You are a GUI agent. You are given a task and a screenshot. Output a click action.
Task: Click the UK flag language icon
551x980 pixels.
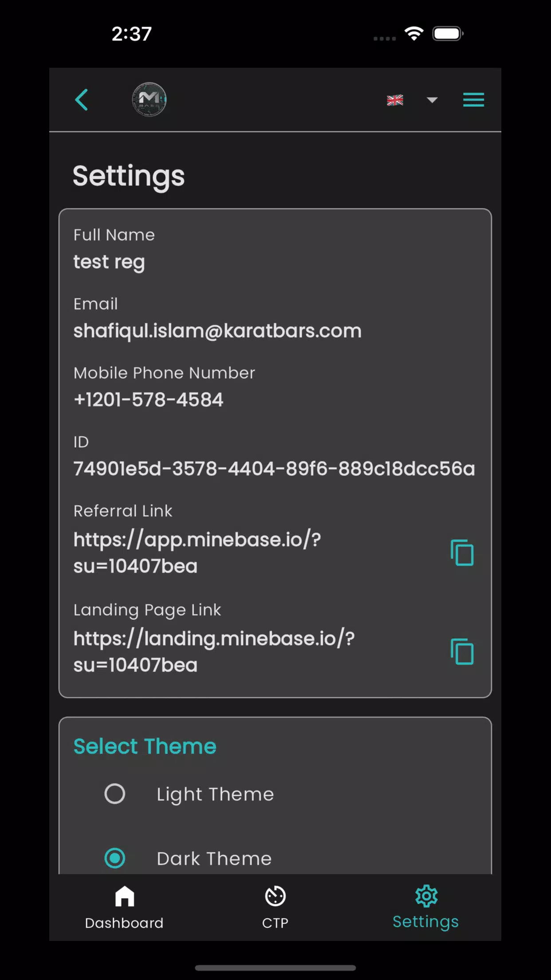point(395,100)
